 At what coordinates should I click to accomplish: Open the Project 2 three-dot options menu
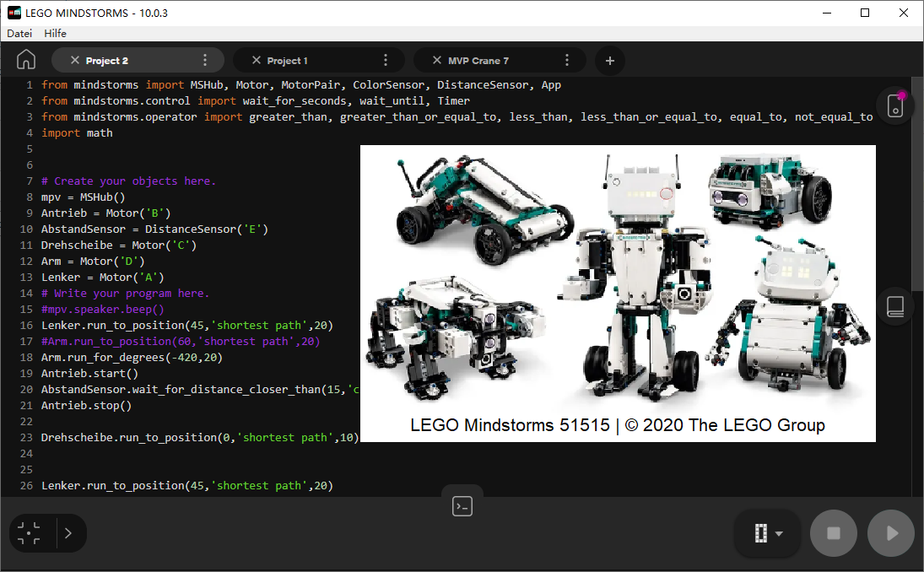point(204,60)
